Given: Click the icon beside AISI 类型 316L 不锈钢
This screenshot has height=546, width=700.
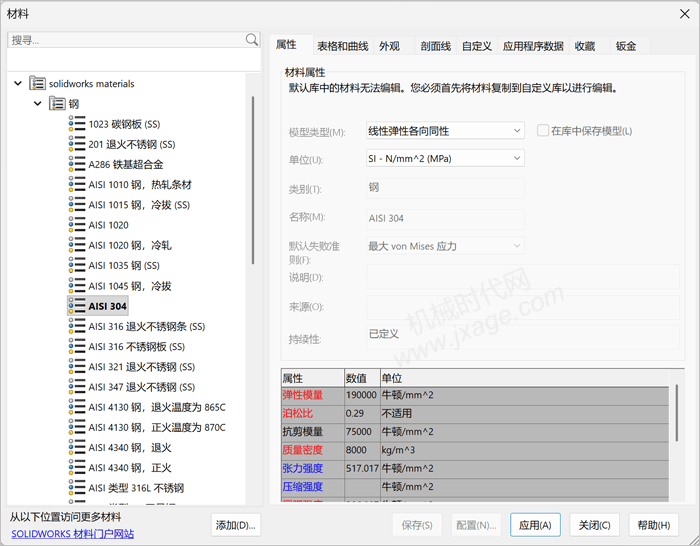Looking at the screenshot, I should pos(77,488).
